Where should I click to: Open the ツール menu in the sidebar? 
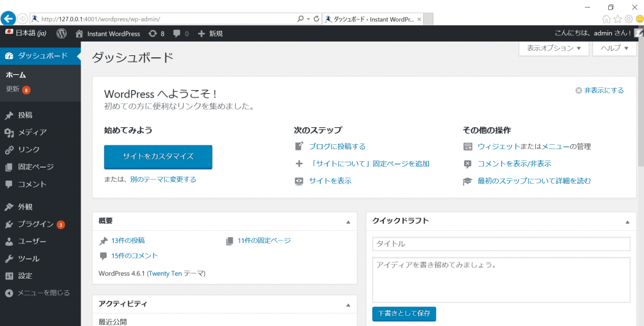pyautogui.click(x=40, y=259)
